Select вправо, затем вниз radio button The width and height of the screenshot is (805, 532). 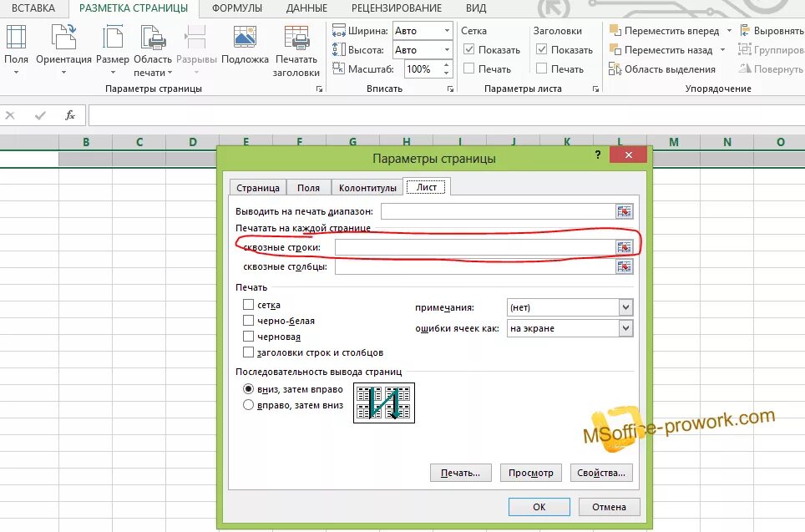248,405
